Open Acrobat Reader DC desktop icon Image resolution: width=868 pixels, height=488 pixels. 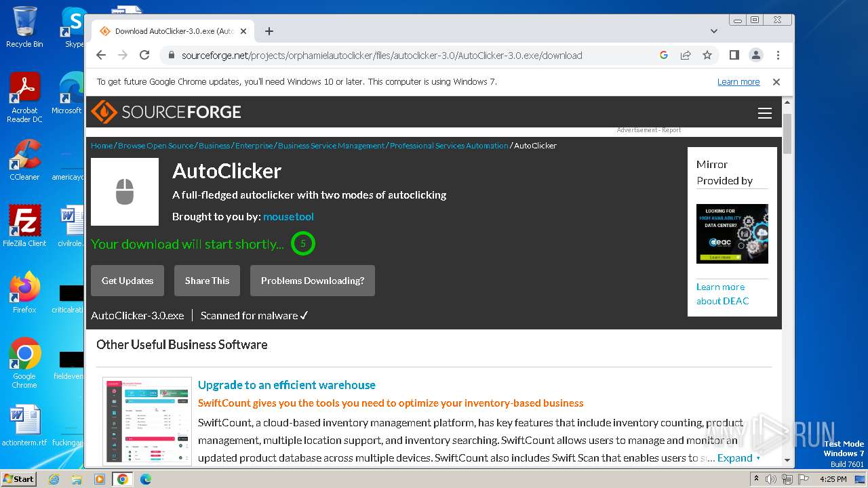(24, 98)
